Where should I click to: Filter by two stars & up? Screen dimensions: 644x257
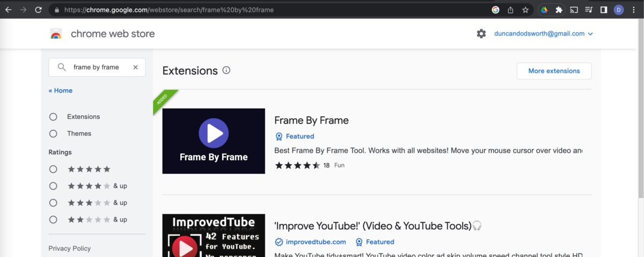(53, 219)
